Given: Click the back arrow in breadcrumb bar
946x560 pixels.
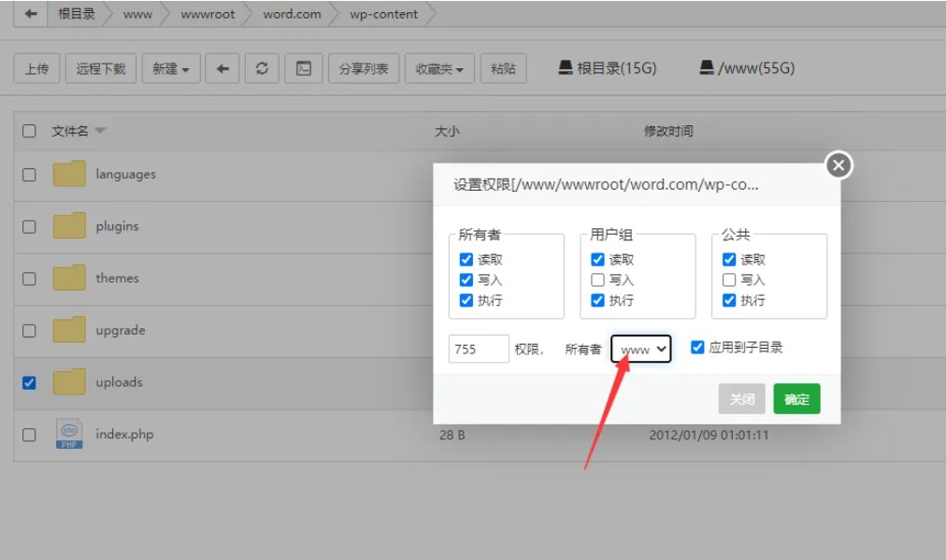Looking at the screenshot, I should [x=31, y=14].
